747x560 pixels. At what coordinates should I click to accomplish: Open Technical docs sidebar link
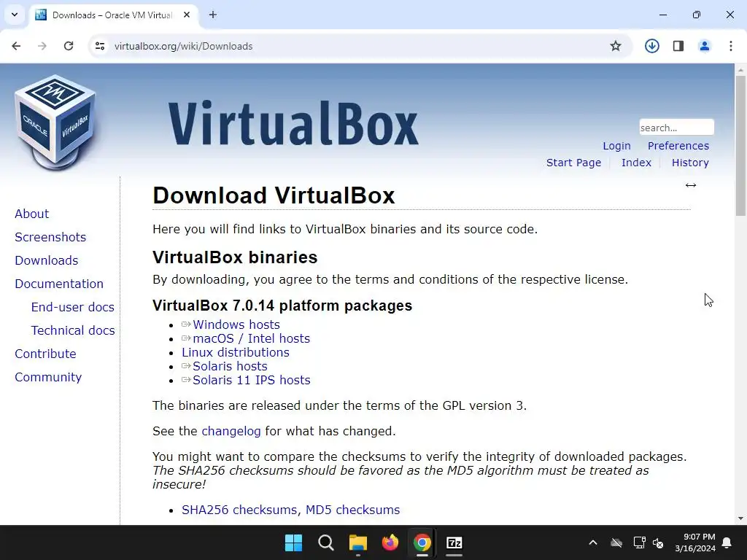pyautogui.click(x=73, y=330)
